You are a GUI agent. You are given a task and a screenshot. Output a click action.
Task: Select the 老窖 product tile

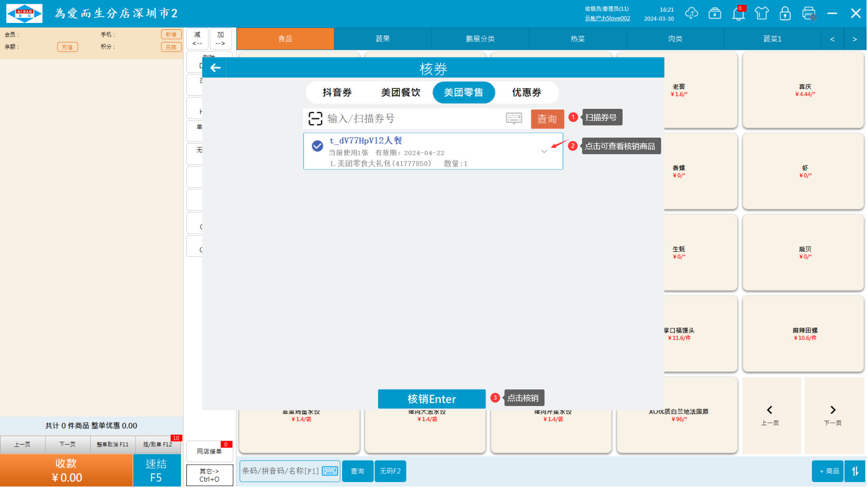tap(701, 90)
